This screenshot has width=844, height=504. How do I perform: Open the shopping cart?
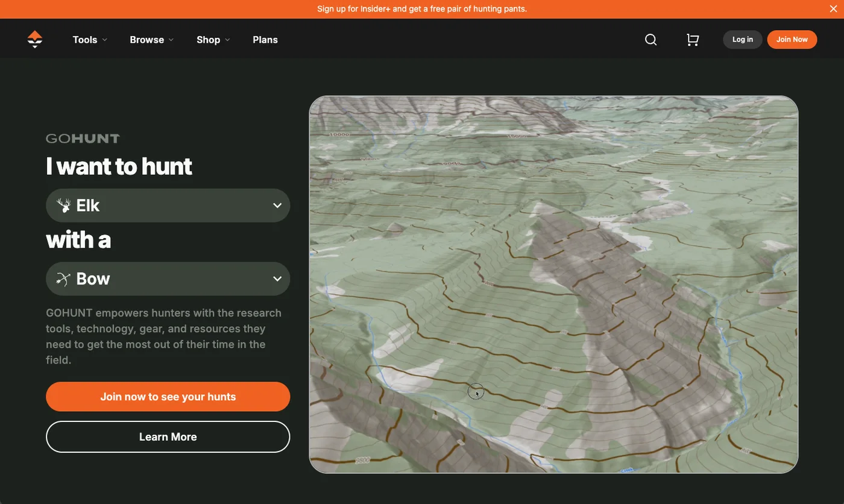pyautogui.click(x=693, y=40)
